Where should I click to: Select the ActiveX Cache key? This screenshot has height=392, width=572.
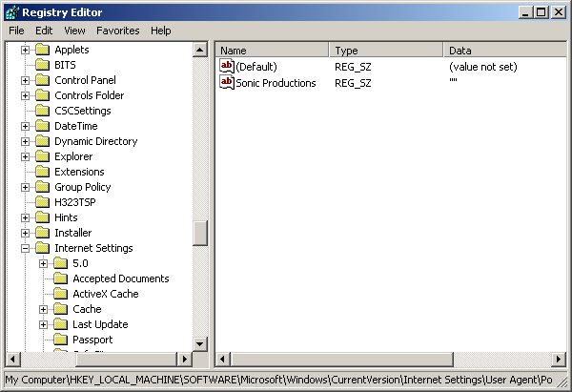click(x=105, y=294)
